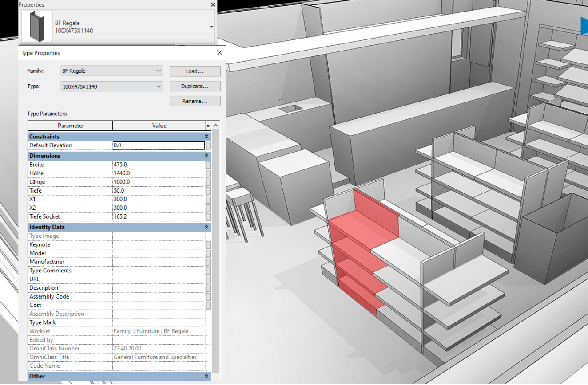The width and height of the screenshot is (588, 385).
Task: Collapse the Dimensions parameter group
Action: point(206,156)
